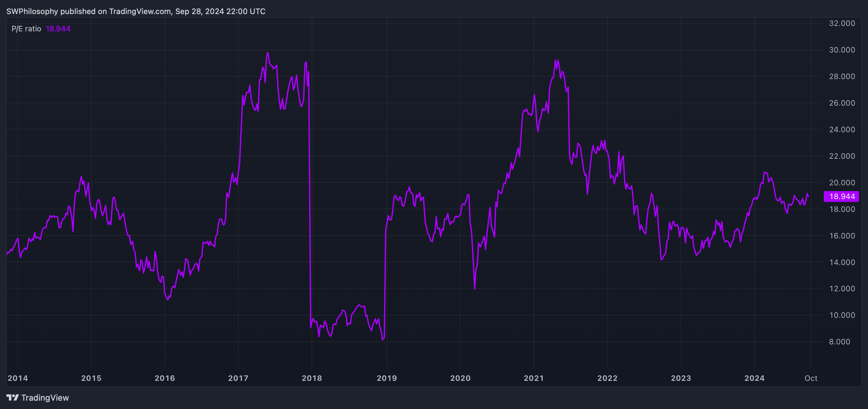Click the 2014 time axis label

pos(18,378)
